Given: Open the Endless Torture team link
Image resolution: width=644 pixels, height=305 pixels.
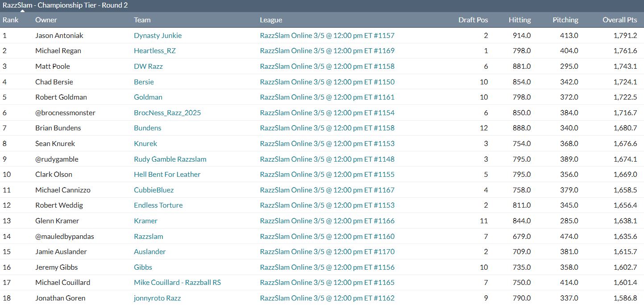Looking at the screenshot, I should [158, 205].
